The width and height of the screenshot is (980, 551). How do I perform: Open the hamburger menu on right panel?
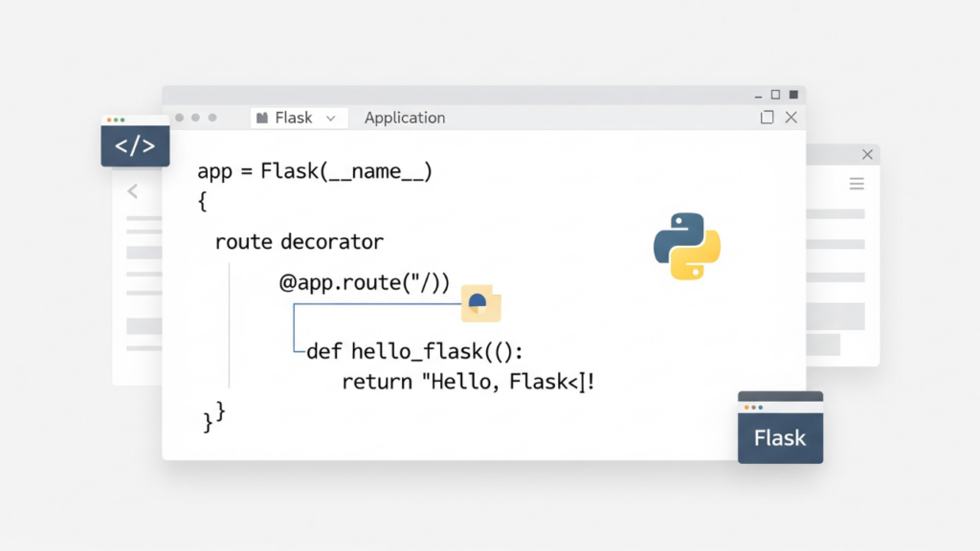point(857,184)
